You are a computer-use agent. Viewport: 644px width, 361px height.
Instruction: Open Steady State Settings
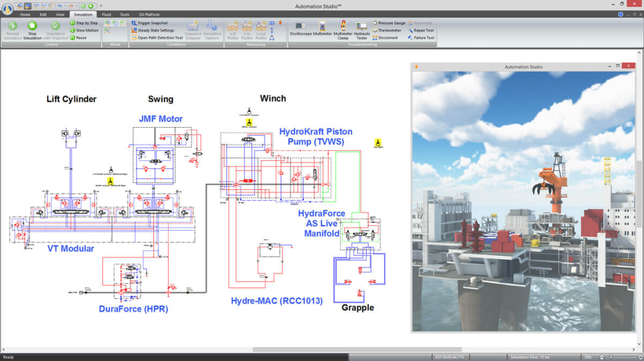[153, 30]
